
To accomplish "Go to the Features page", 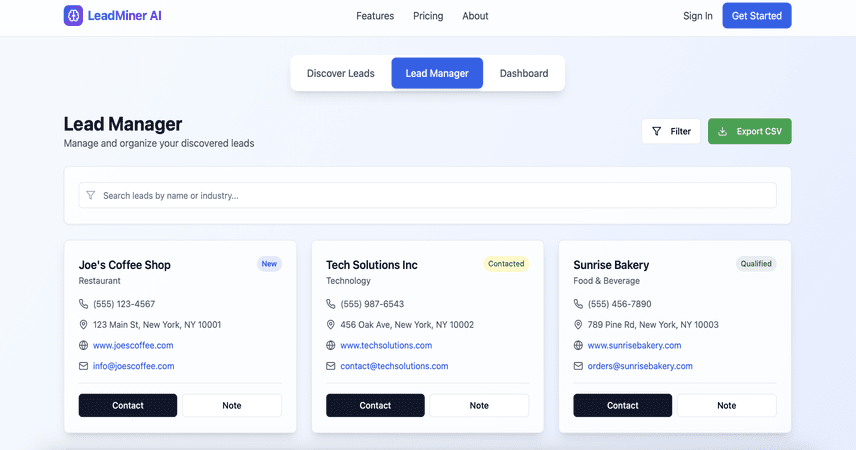I will pyautogui.click(x=375, y=16).
